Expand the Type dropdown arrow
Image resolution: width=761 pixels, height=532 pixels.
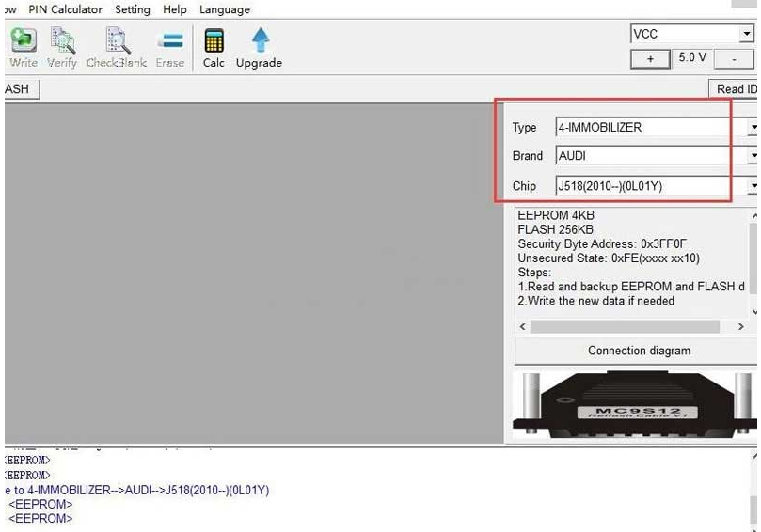[x=753, y=128]
